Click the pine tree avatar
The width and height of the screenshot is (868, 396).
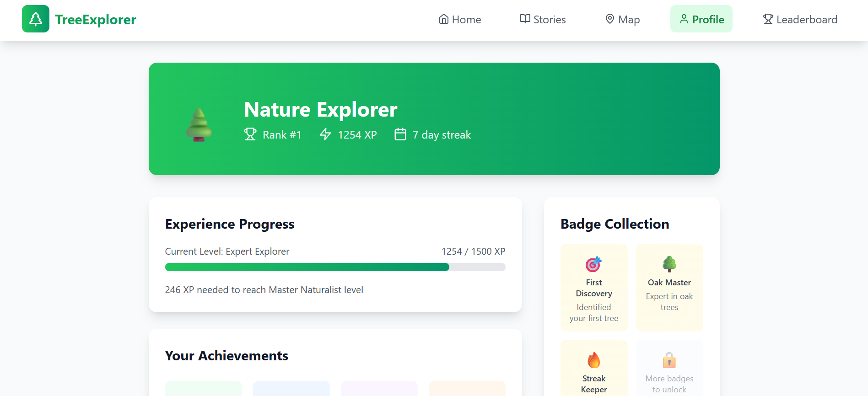199,124
